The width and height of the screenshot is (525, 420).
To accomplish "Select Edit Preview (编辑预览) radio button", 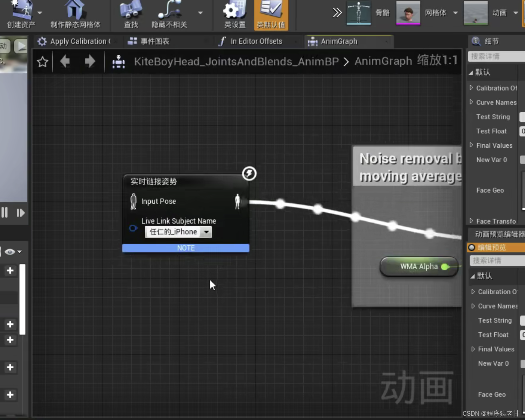I will [472, 247].
